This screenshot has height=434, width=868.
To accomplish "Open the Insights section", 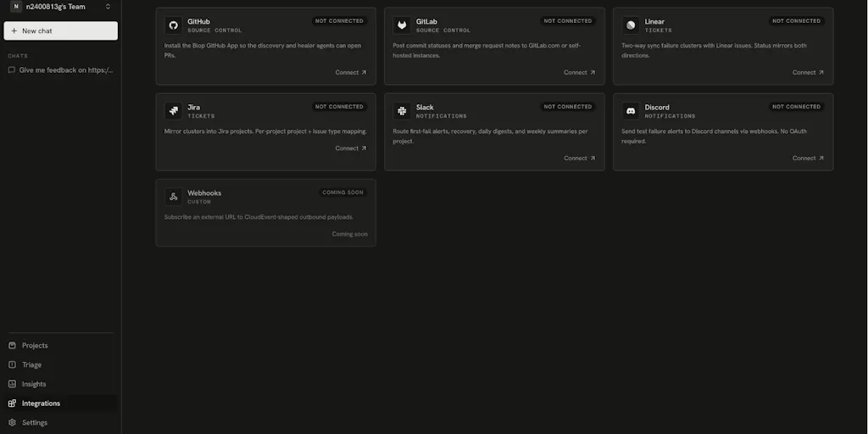I will click(60, 384).
